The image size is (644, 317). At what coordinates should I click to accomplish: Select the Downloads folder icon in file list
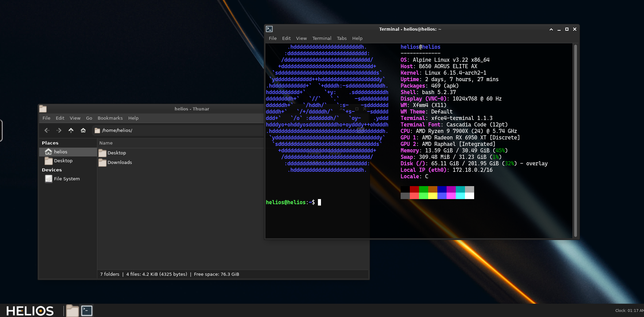(x=102, y=162)
